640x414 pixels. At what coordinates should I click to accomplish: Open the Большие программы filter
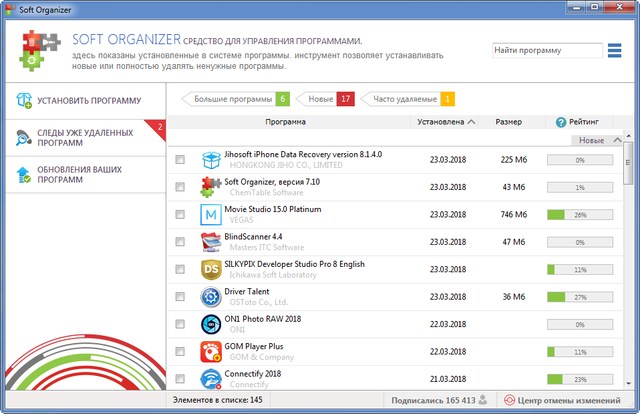(234, 99)
